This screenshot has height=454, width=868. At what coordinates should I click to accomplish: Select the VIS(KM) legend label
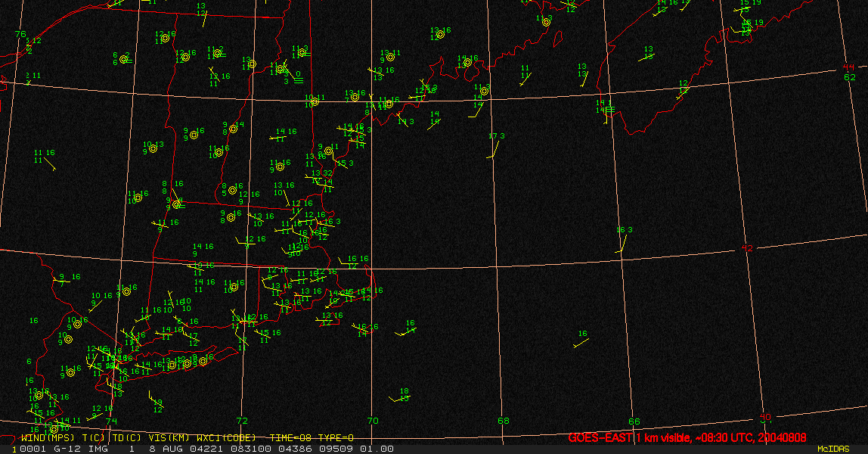click(x=169, y=438)
